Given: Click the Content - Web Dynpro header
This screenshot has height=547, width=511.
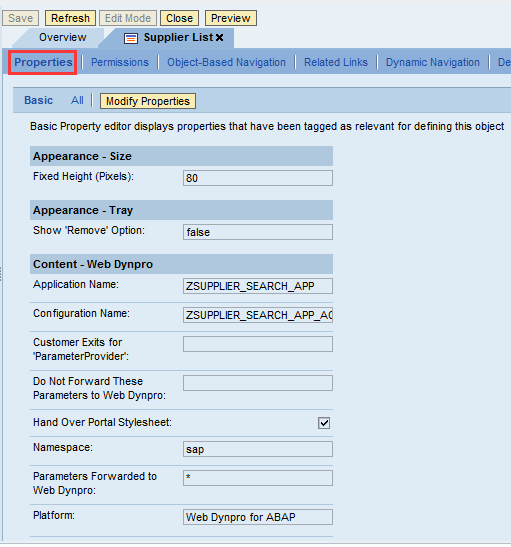Looking at the screenshot, I should (x=181, y=264).
